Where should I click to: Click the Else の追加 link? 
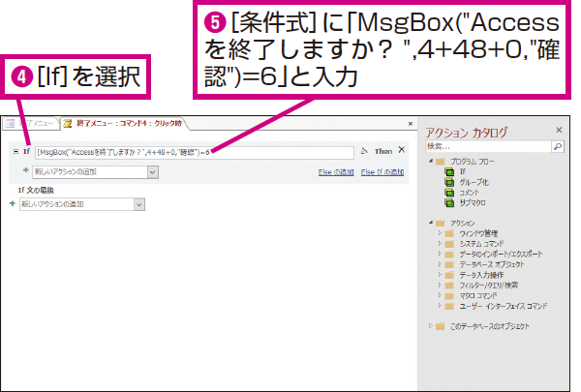[x=335, y=171]
